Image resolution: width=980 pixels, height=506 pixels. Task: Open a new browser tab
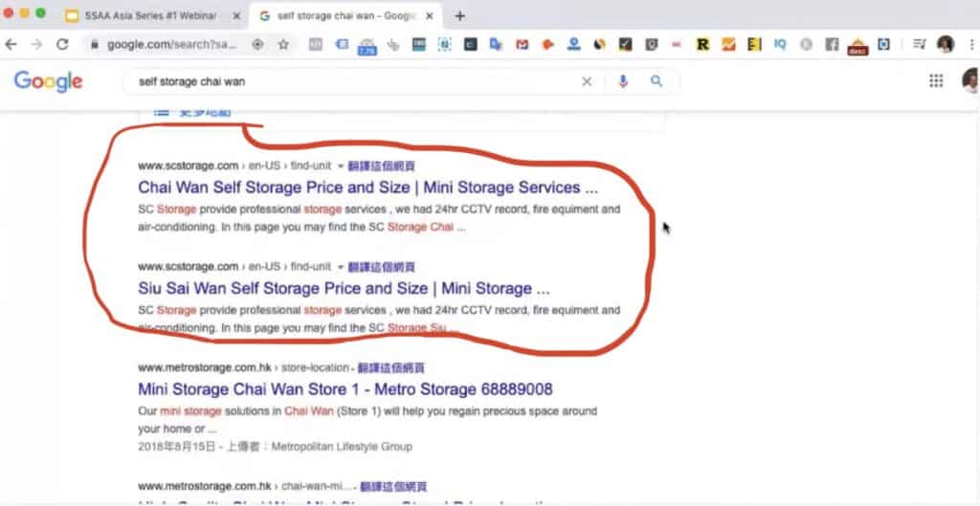tap(460, 16)
